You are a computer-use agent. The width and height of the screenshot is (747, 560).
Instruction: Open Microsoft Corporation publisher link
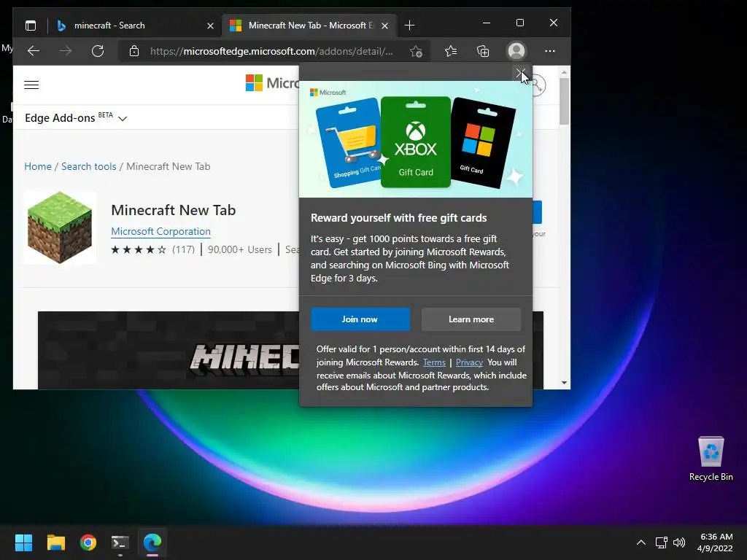click(160, 231)
